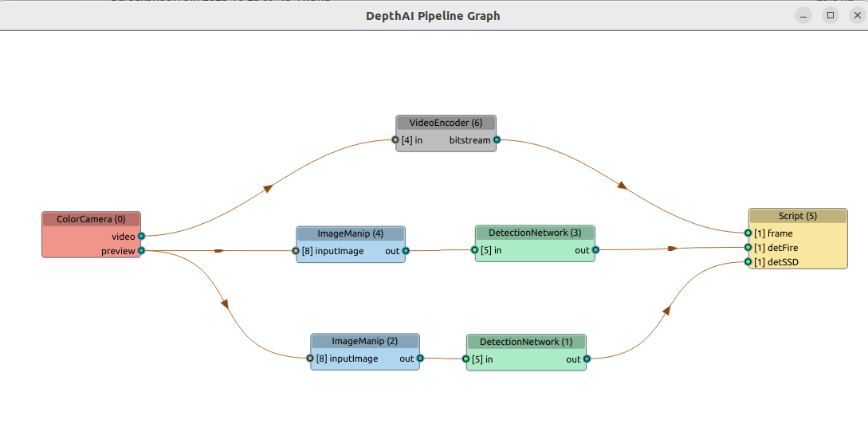Click DetectionNetwork (1) in port

coord(466,359)
